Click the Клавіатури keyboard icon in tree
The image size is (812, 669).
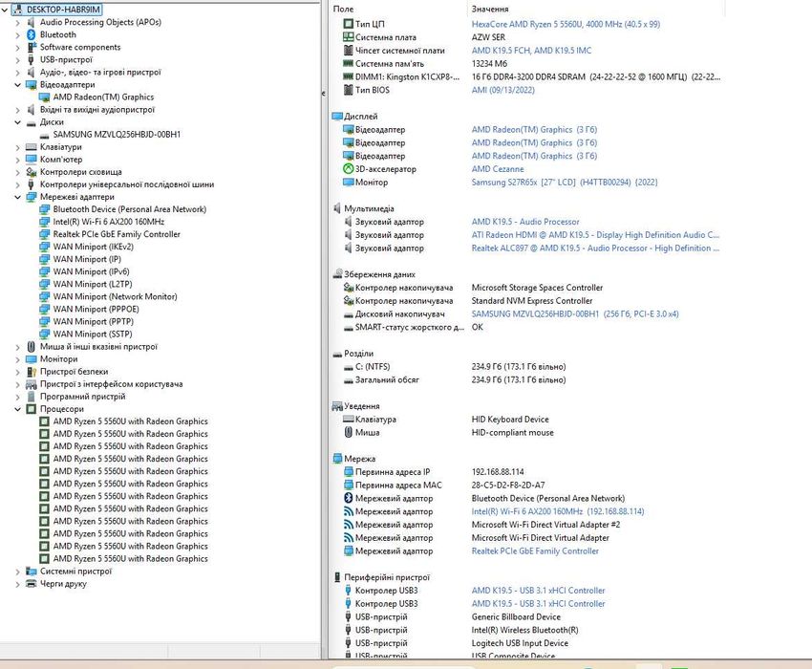(32, 147)
